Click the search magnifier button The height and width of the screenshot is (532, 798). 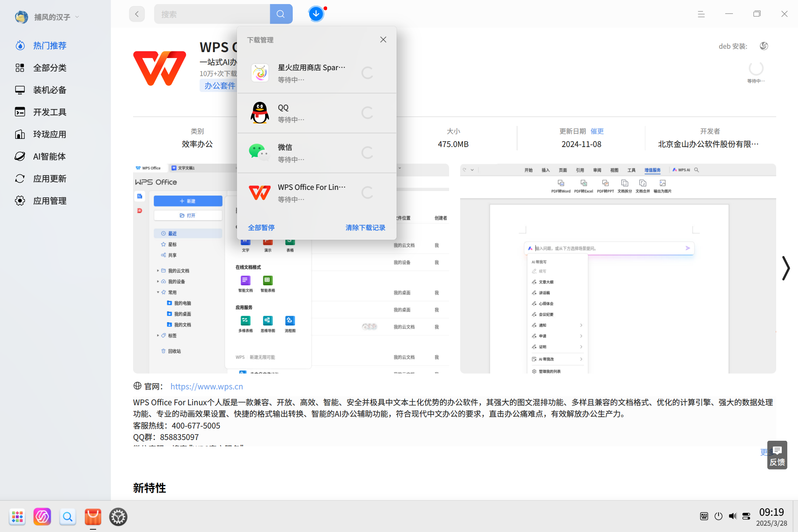click(x=281, y=14)
